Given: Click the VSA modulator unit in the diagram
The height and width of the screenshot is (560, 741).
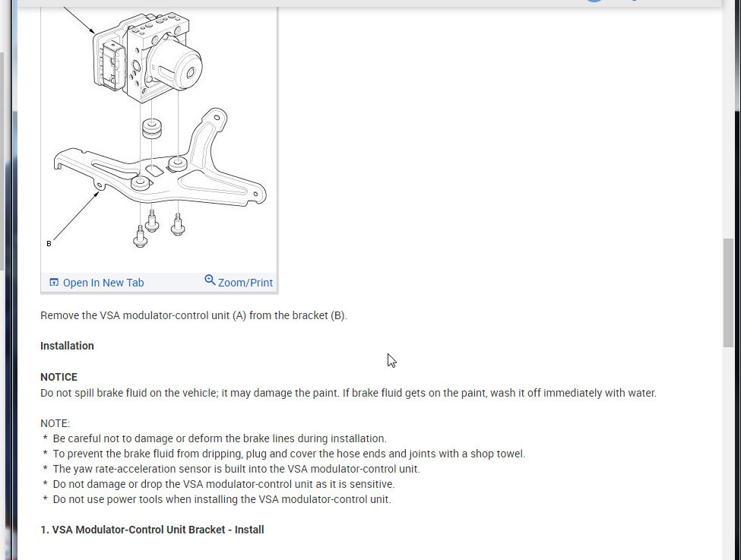Looking at the screenshot, I should (147, 58).
